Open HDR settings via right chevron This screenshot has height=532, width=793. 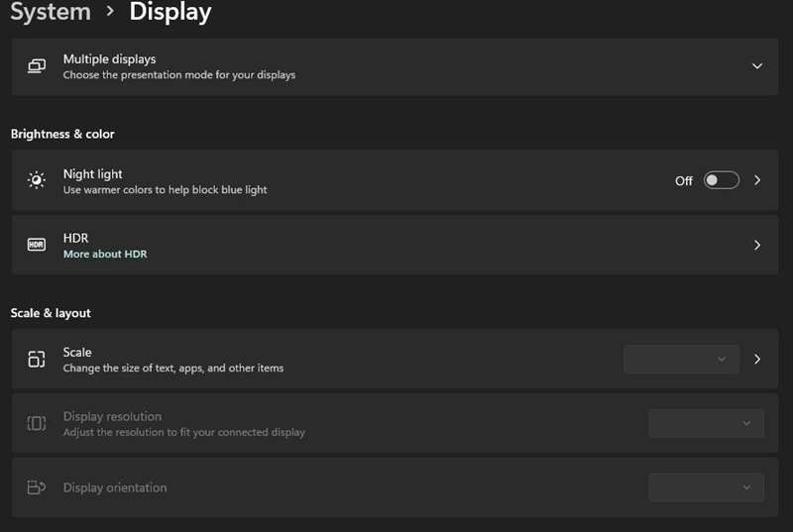[x=757, y=245]
